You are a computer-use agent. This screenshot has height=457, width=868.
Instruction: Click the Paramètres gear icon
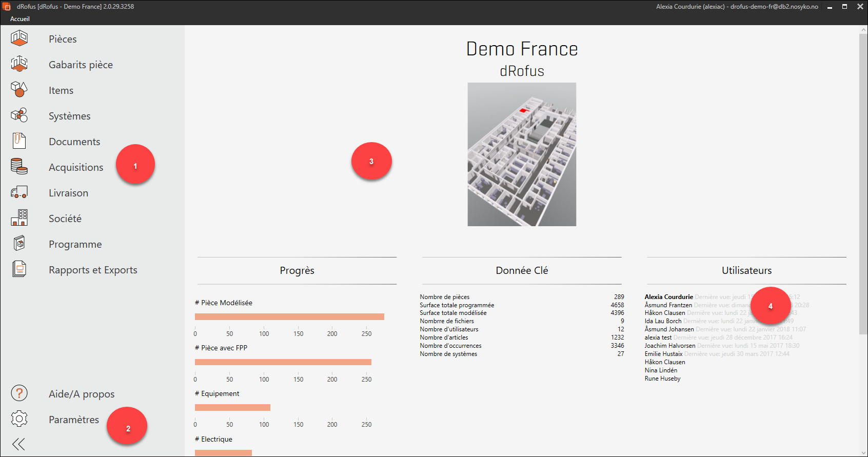coord(19,419)
